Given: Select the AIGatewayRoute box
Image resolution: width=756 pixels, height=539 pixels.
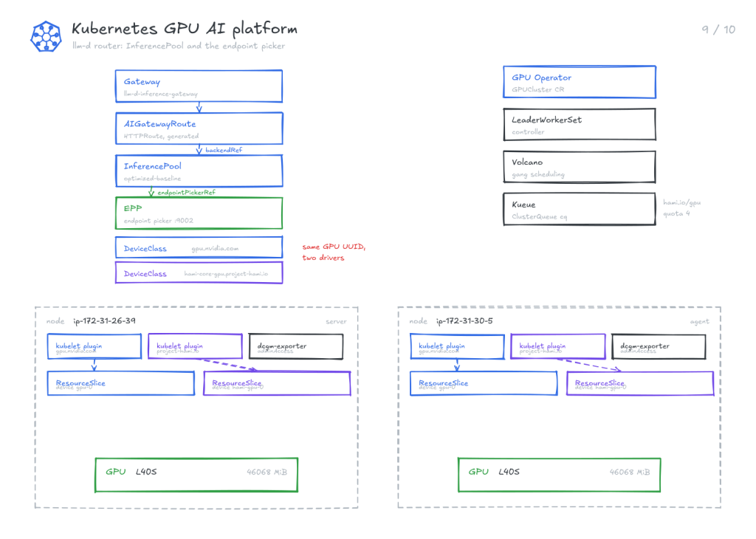Looking at the screenshot, I should [199, 128].
